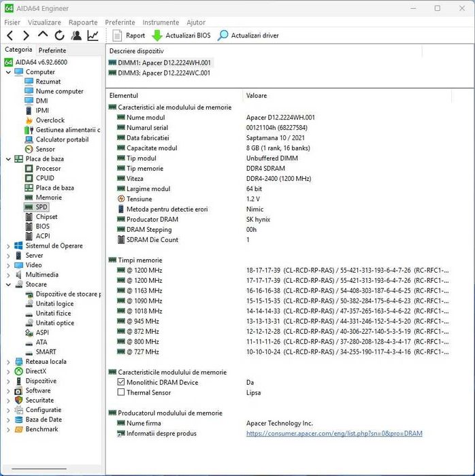
Task: Open the Fisier menu
Action: click(12, 22)
